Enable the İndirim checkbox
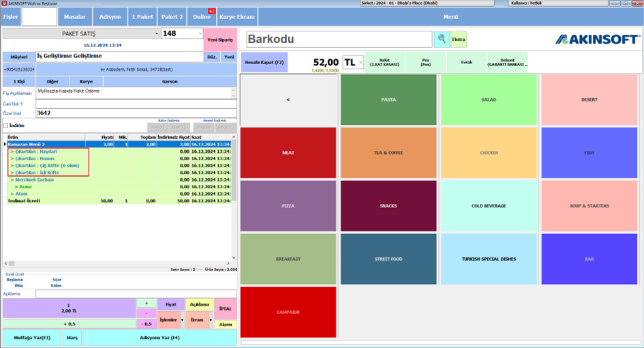This screenshot has width=644, height=348. [5, 126]
